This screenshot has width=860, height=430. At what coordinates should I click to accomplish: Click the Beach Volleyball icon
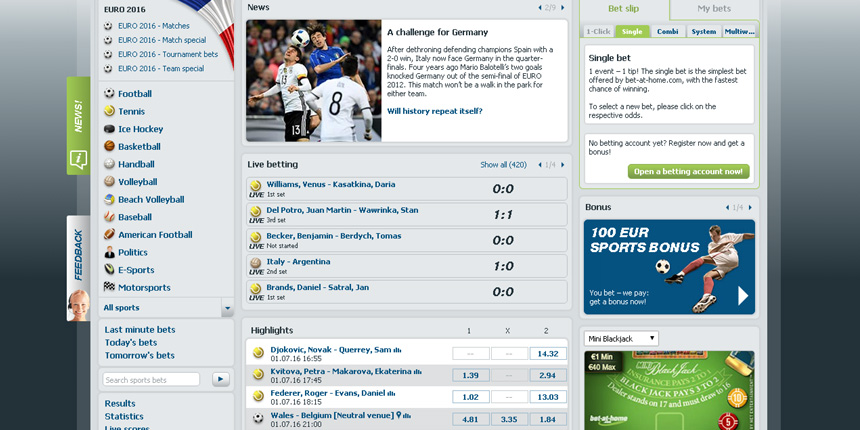109,199
